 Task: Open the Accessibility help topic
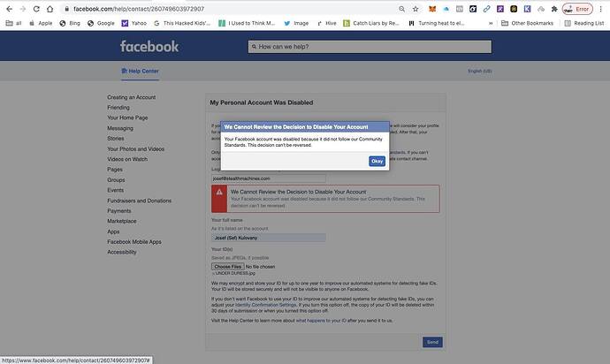pyautogui.click(x=122, y=252)
